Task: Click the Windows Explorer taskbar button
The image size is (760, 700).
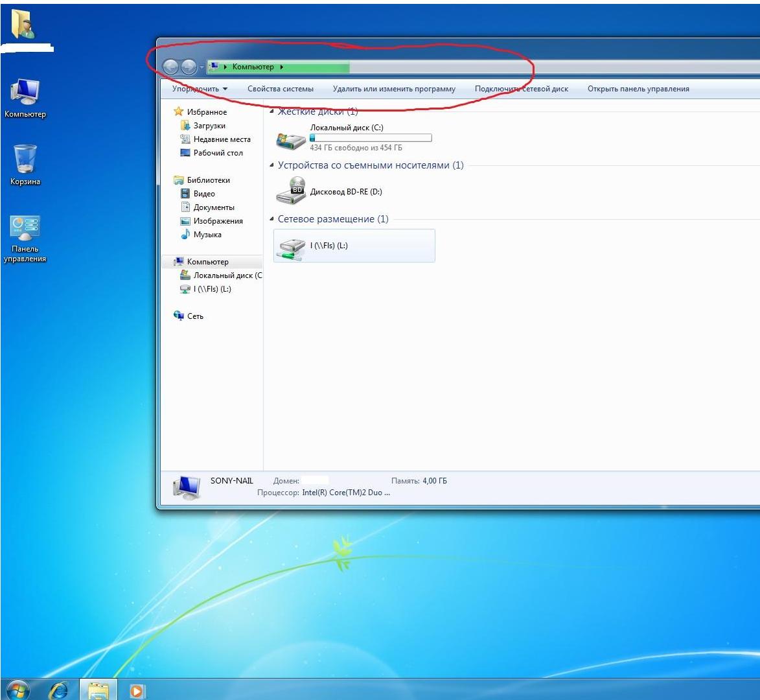Action: click(98, 690)
